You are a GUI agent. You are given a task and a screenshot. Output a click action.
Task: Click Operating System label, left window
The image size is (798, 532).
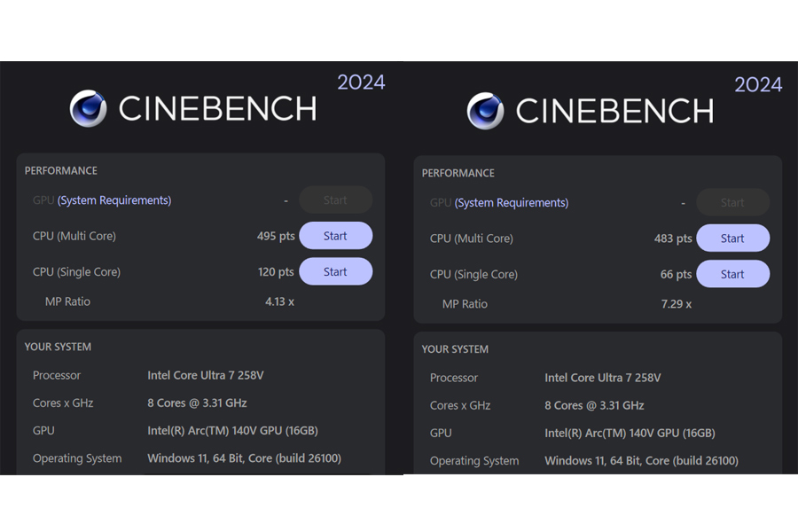click(77, 458)
